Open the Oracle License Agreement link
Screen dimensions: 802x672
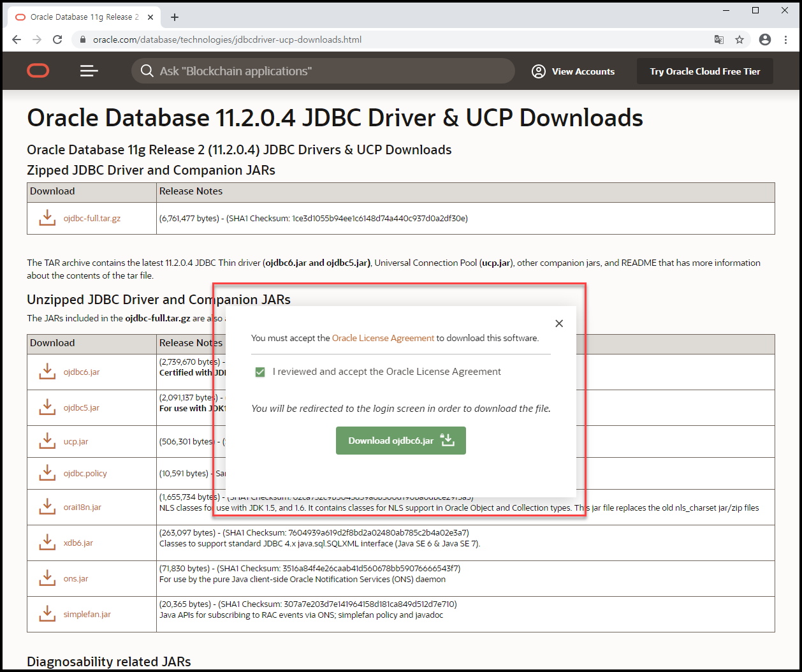click(383, 338)
